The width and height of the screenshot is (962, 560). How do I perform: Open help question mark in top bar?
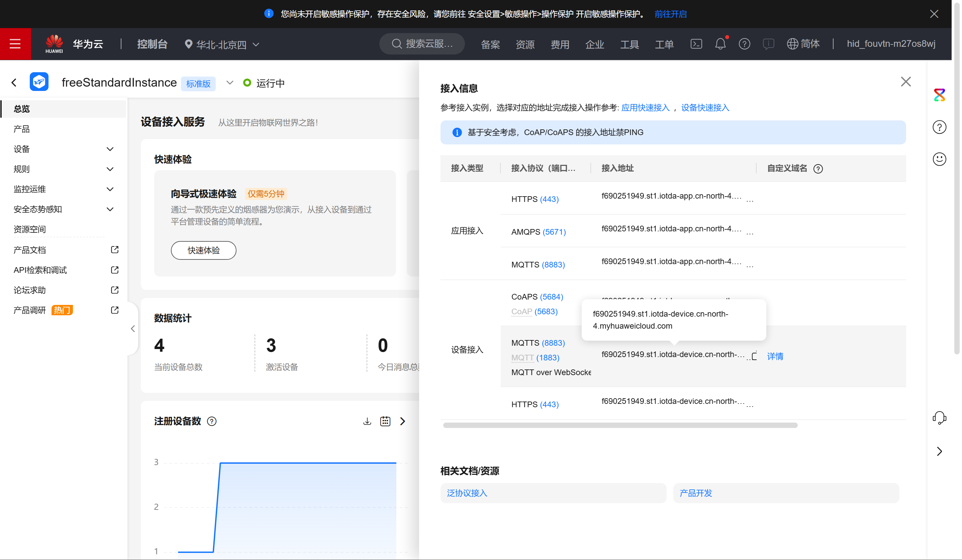744,44
